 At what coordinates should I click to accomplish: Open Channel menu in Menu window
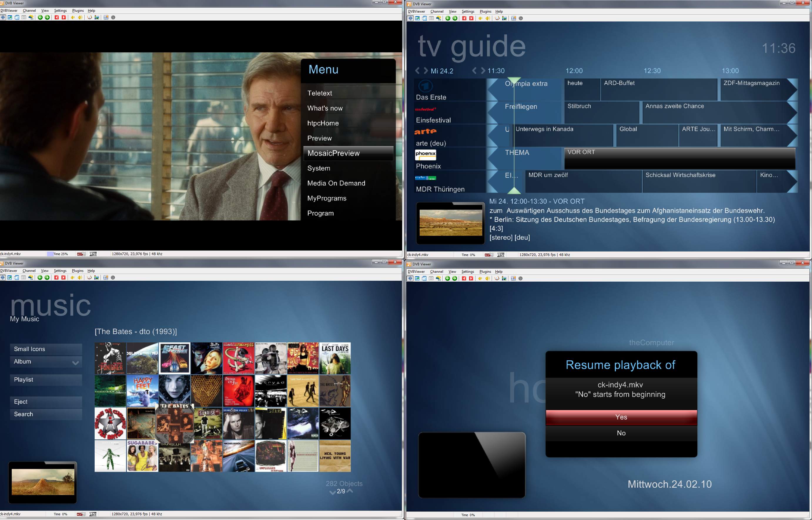[x=29, y=11]
